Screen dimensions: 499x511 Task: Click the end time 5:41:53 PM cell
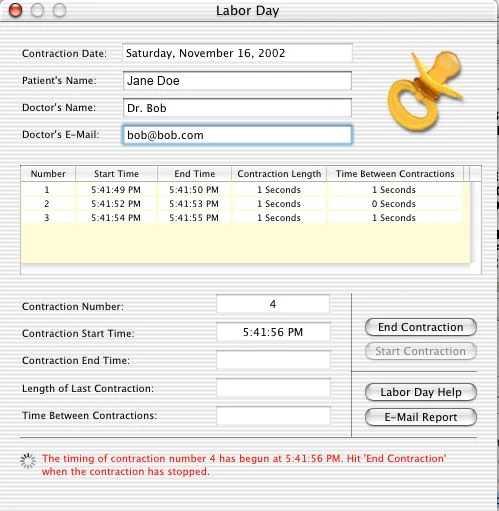pos(194,204)
